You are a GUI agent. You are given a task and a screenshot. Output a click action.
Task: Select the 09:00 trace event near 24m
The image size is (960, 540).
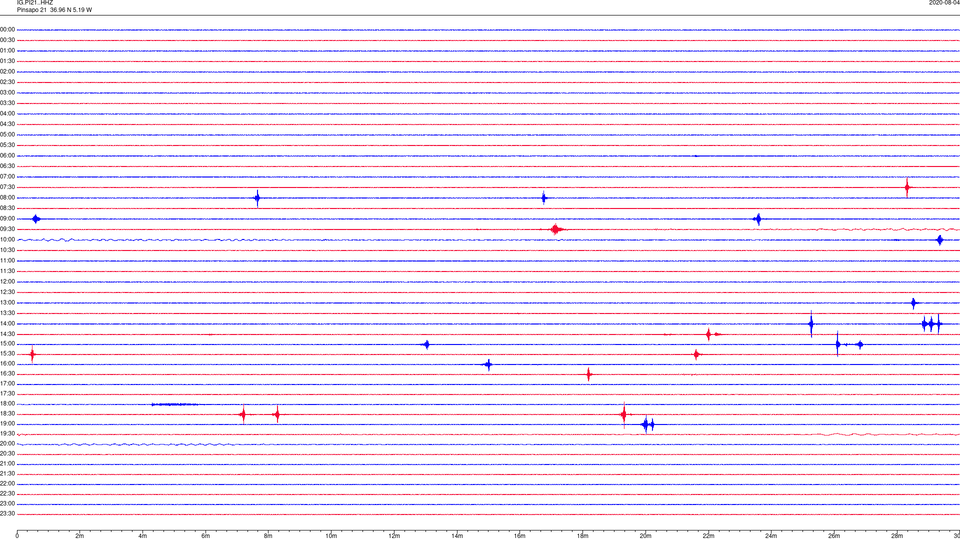click(x=758, y=219)
